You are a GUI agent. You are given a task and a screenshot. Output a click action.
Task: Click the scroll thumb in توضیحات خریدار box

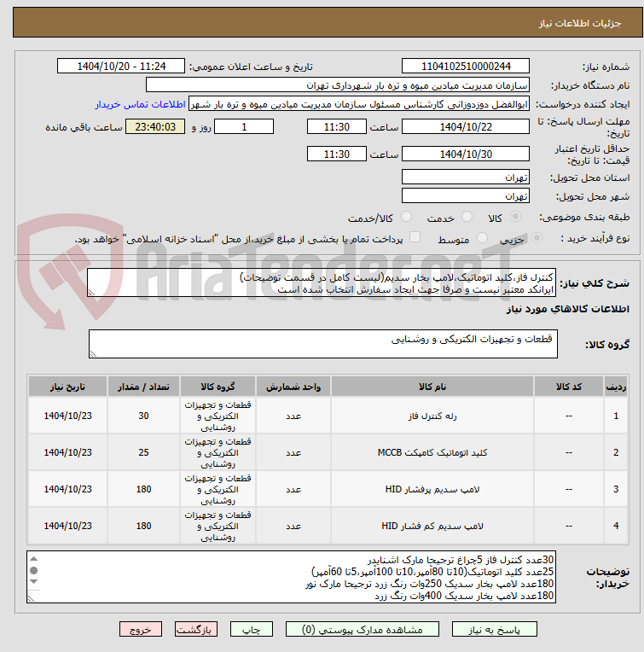click(x=34, y=570)
